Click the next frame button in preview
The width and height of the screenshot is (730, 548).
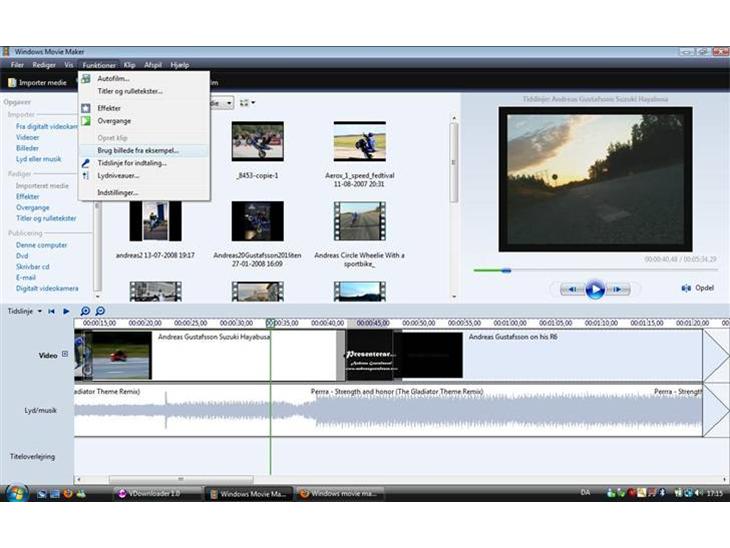619,290
